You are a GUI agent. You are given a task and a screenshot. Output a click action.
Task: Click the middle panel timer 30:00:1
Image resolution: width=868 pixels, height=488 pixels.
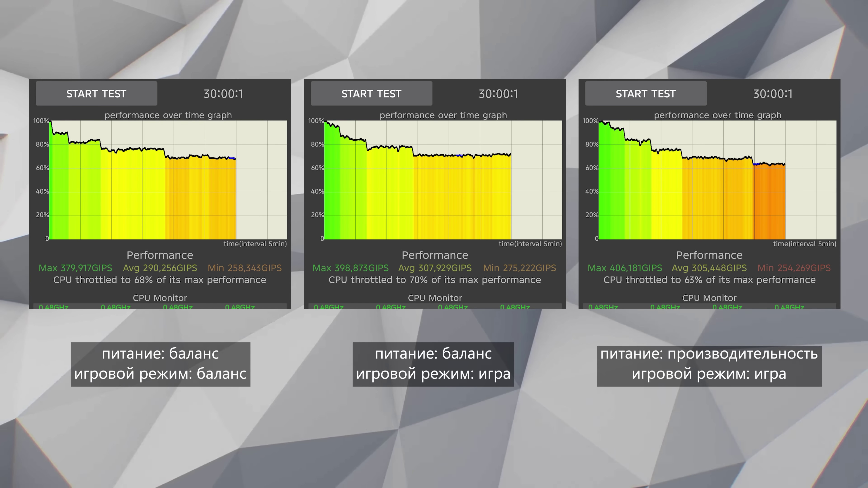[x=498, y=94]
